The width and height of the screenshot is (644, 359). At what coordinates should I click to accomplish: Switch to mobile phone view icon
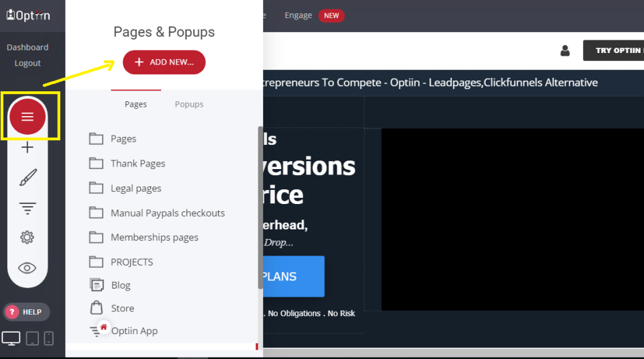click(x=49, y=338)
